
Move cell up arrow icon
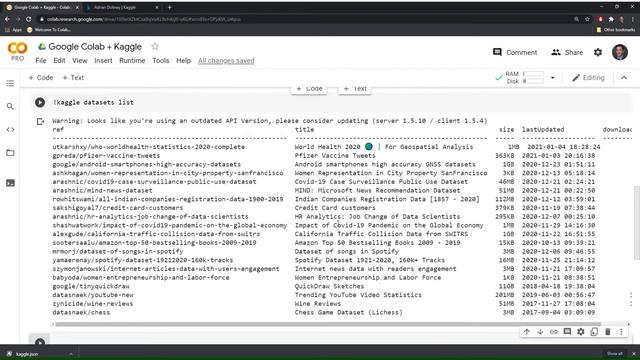point(527,332)
